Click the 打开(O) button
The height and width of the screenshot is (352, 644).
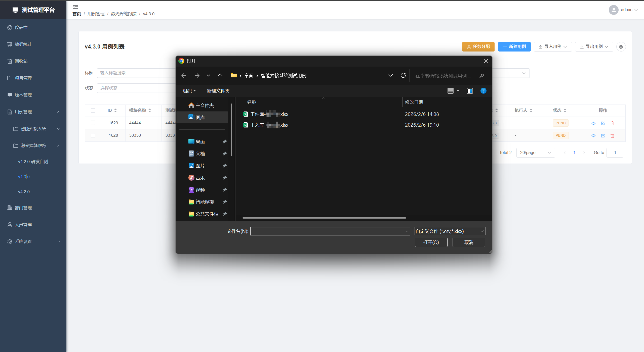(x=431, y=242)
